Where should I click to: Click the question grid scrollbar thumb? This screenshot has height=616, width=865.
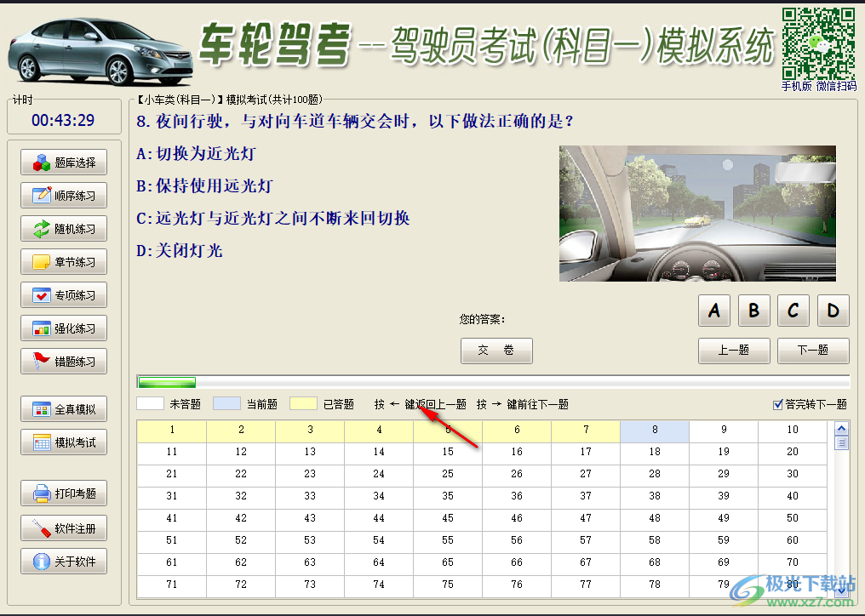coord(841,442)
